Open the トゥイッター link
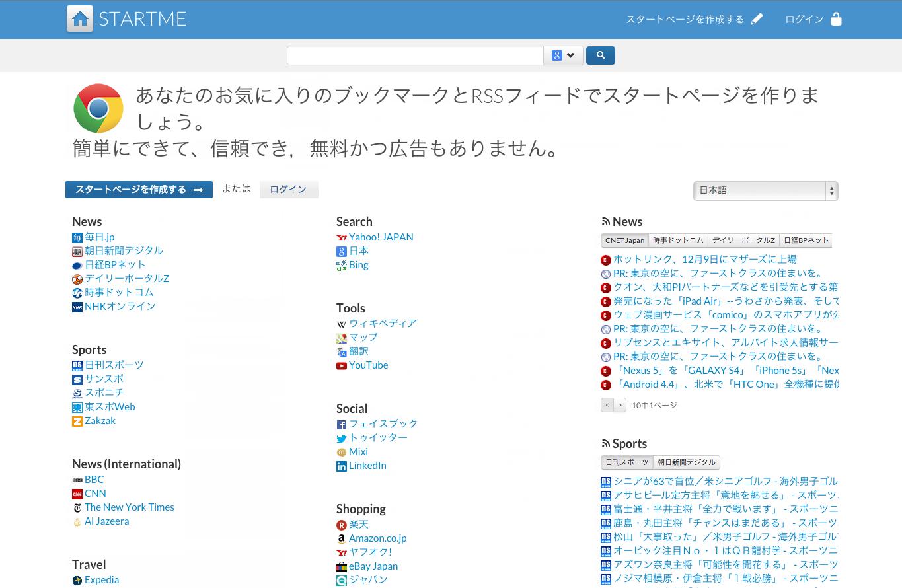 coord(378,438)
